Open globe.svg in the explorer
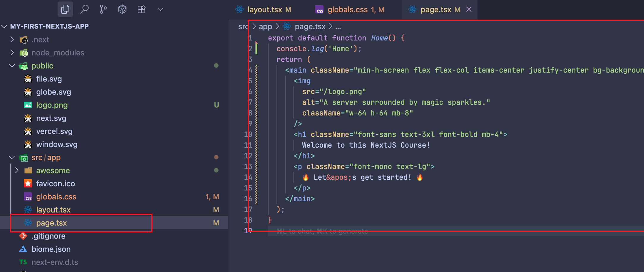Image resolution: width=644 pixels, height=272 pixels. pos(53,92)
